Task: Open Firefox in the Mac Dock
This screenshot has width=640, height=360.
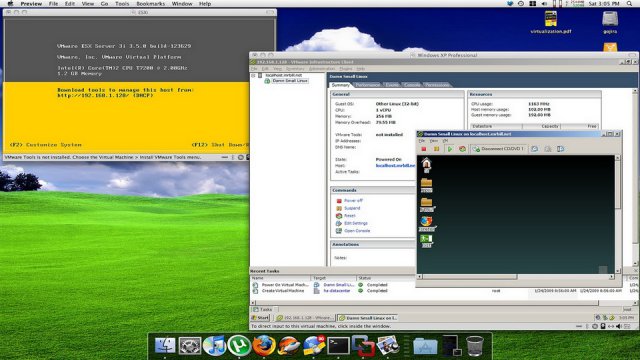Action: (264, 346)
